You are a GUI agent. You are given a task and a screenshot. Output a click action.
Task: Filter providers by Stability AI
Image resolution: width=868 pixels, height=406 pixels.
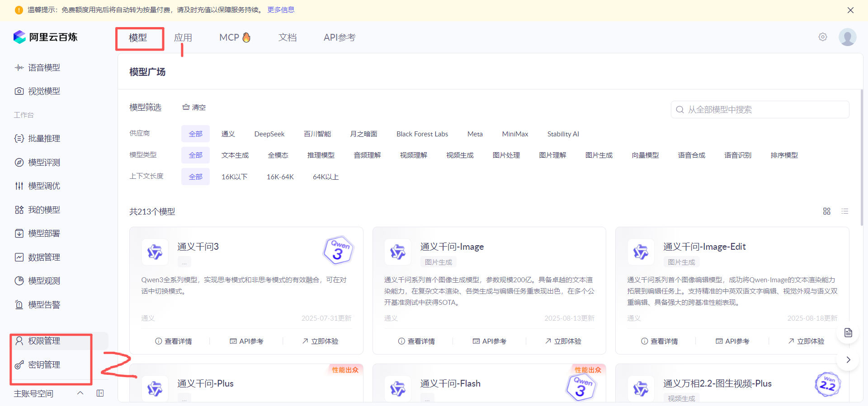click(563, 134)
